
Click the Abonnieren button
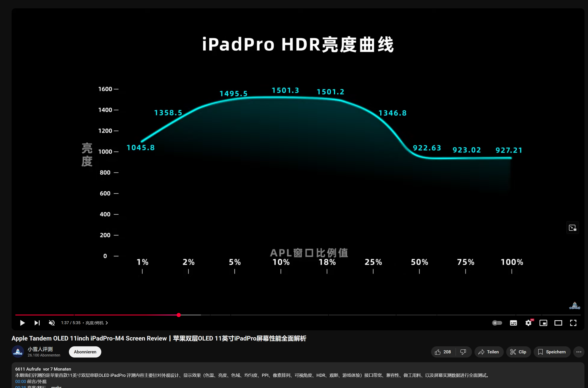click(x=85, y=352)
